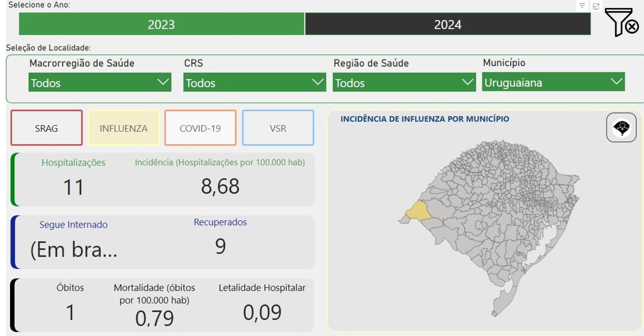Click Hospitalizações value 11
Viewport: 644px width, 336px height.
point(73,187)
